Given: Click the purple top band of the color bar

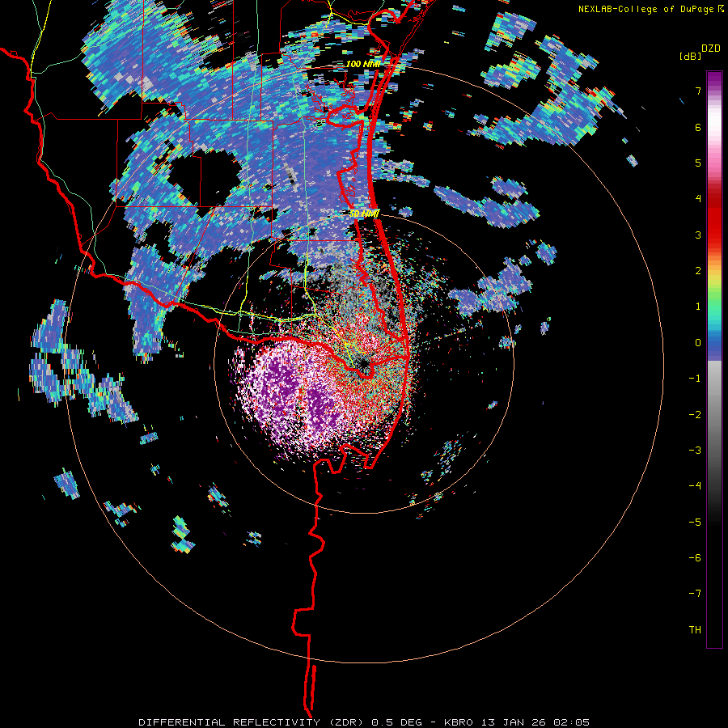Looking at the screenshot, I should point(714,80).
